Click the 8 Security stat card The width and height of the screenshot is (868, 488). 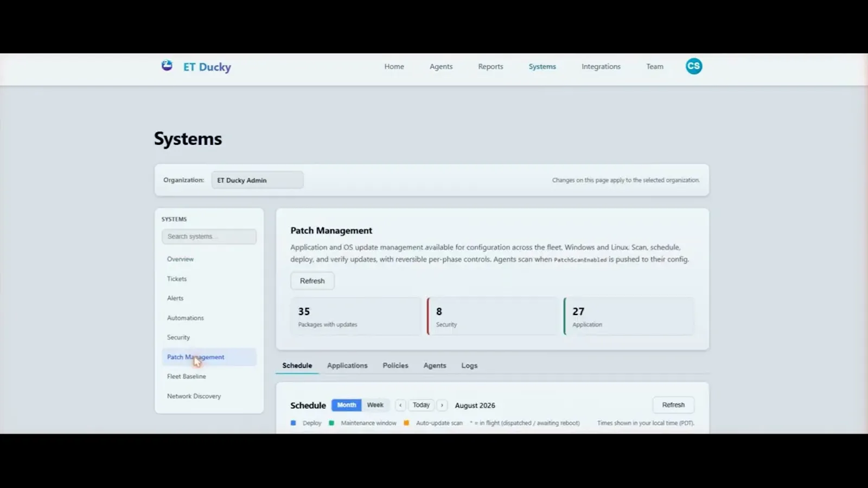[x=493, y=316]
